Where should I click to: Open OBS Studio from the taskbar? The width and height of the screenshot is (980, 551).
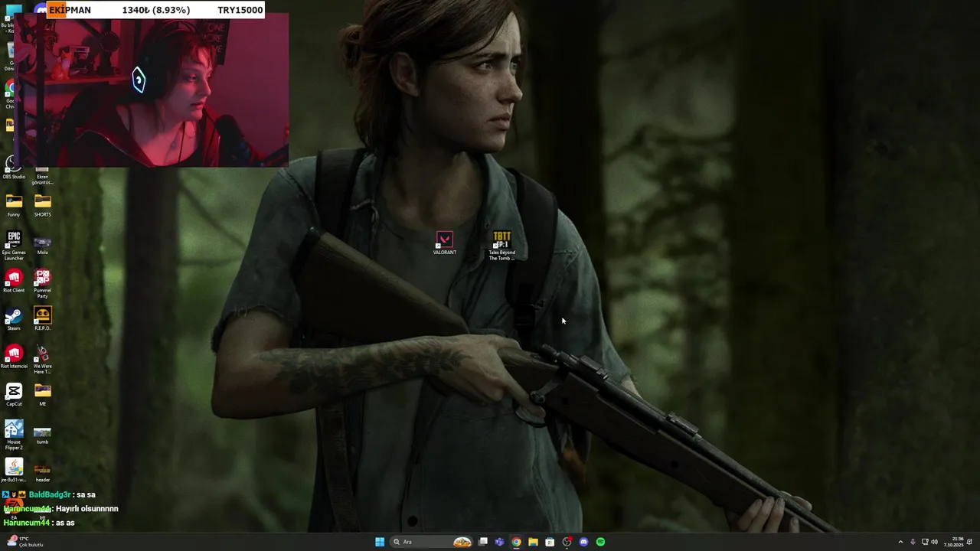coord(567,542)
